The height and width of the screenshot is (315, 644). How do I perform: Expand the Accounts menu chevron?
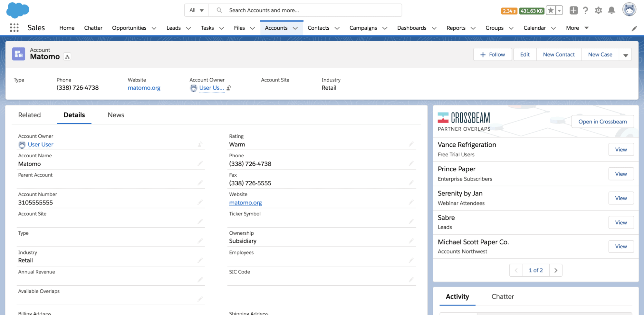tap(295, 28)
